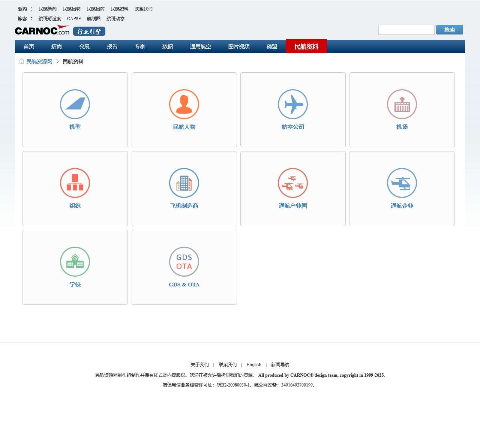
Task: Open the English footer link
Action: pyautogui.click(x=254, y=365)
